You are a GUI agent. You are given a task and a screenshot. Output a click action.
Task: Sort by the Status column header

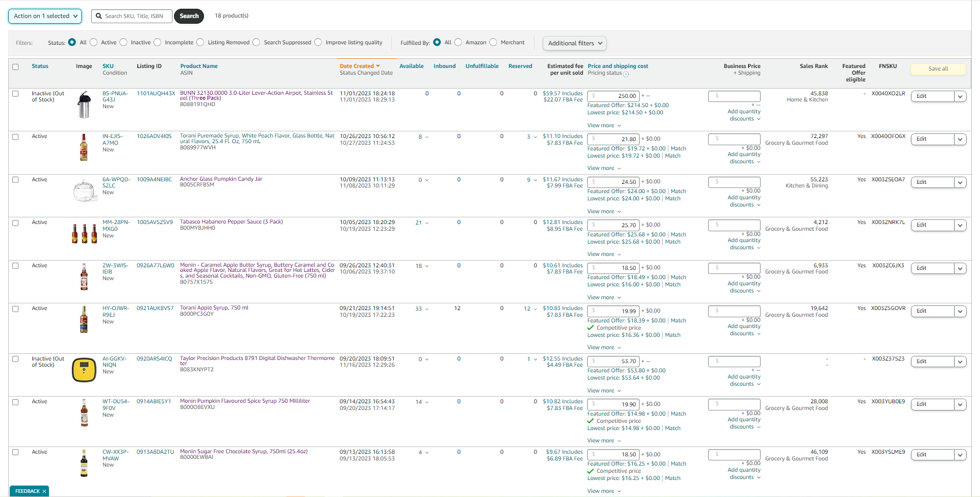40,66
